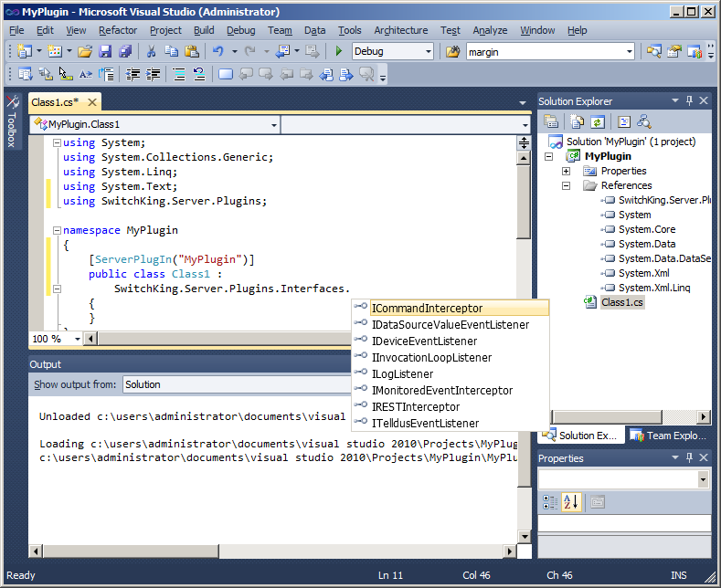Comment out the selected lines icon
The image size is (721, 588).
click(179, 74)
